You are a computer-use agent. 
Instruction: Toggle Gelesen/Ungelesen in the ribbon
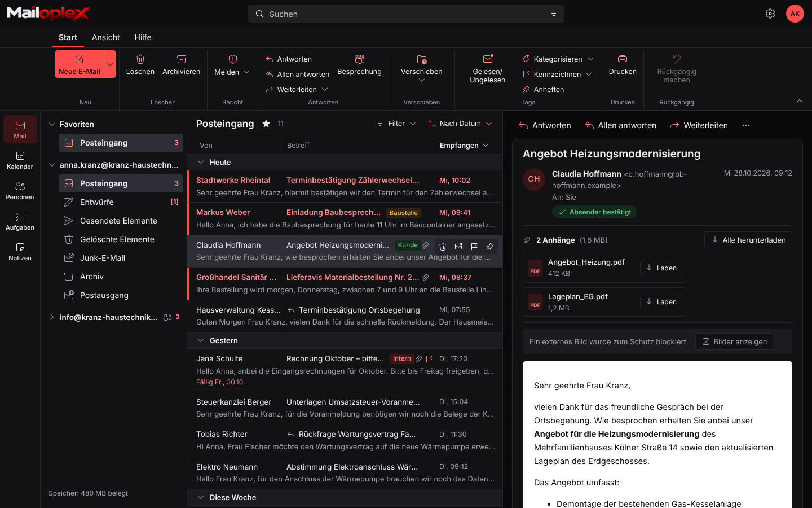[x=488, y=68]
